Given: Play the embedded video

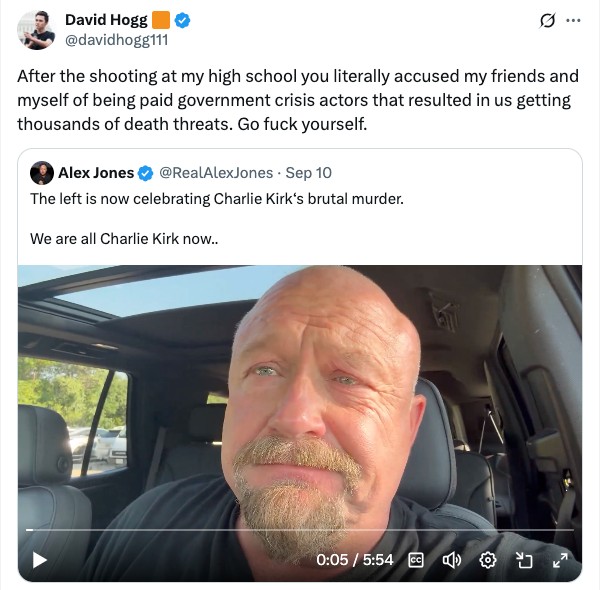Looking at the screenshot, I should [x=39, y=560].
